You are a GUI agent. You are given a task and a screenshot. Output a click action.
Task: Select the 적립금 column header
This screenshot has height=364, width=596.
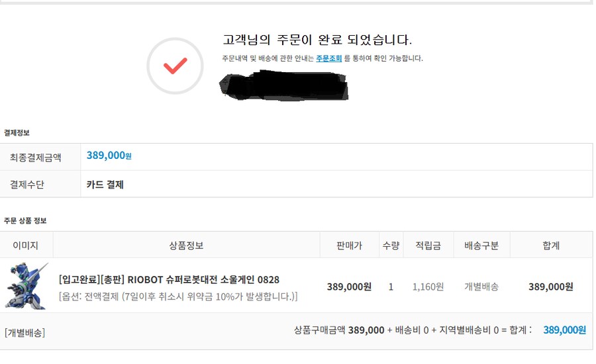click(x=428, y=246)
